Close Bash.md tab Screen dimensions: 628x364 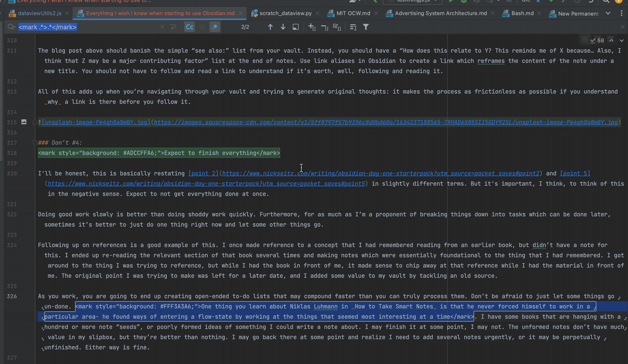point(539,13)
